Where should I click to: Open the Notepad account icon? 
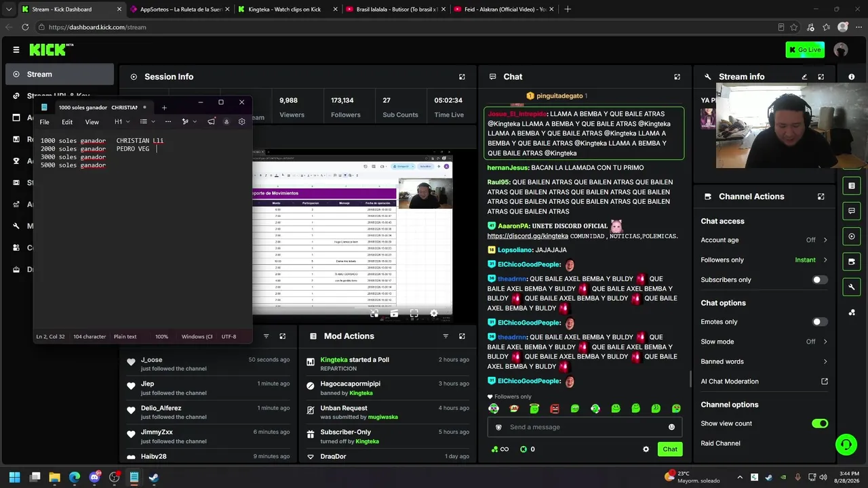226,122
